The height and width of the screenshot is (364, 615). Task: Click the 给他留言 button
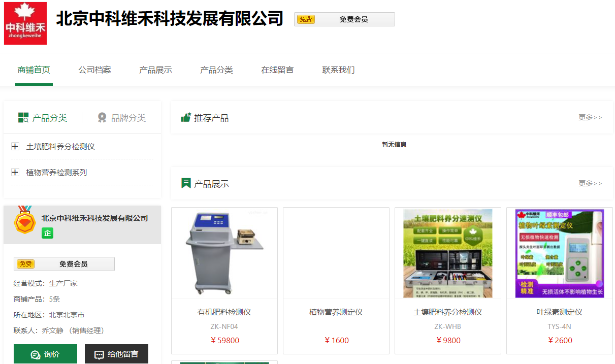(x=116, y=354)
